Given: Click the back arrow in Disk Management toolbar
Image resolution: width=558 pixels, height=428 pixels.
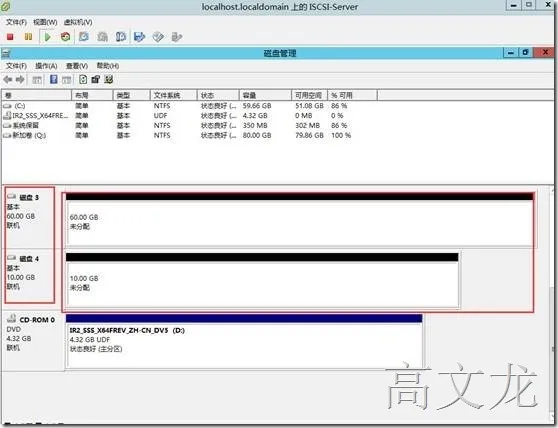Looking at the screenshot, I should click(x=7, y=79).
